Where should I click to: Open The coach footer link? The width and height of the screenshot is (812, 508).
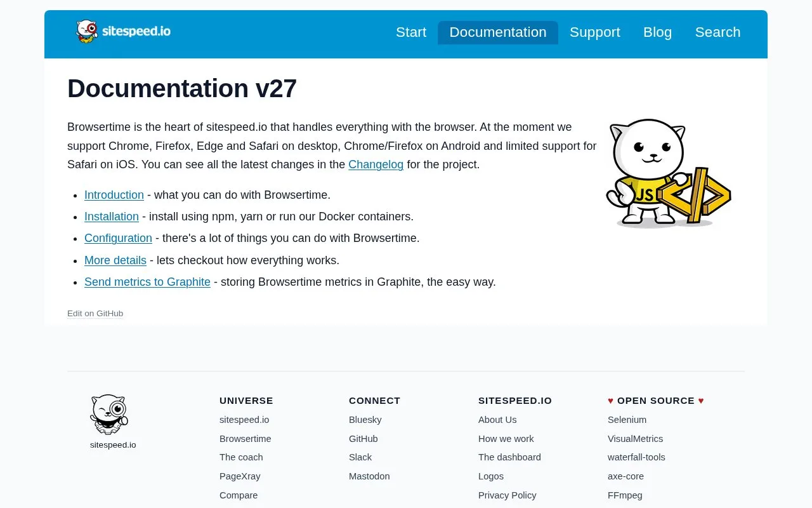coord(241,457)
